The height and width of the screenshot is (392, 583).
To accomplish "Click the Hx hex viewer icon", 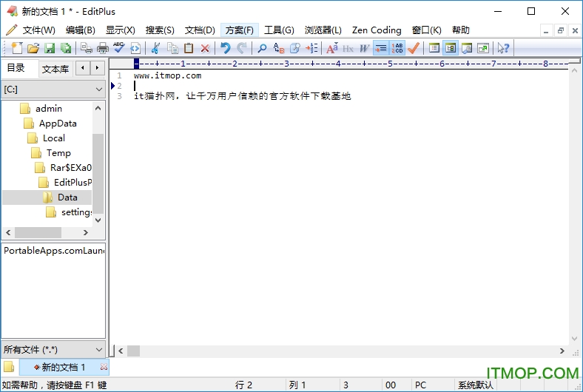I will coord(348,48).
